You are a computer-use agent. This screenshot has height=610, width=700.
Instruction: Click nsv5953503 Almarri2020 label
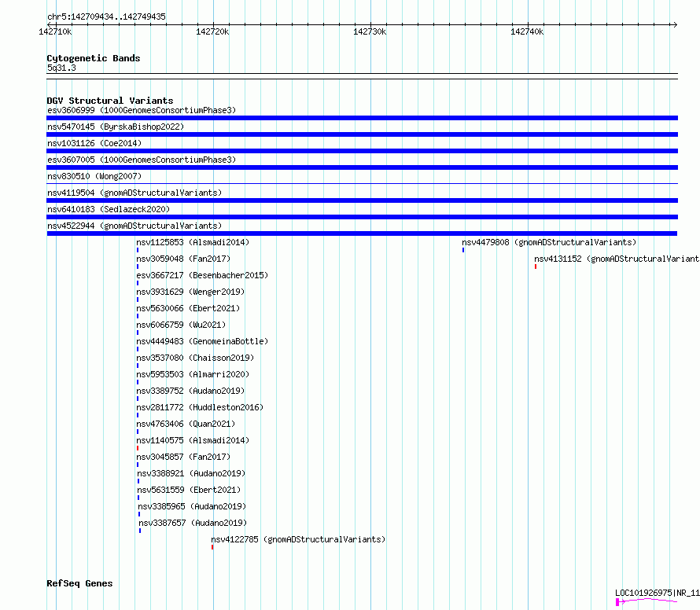[193, 374]
